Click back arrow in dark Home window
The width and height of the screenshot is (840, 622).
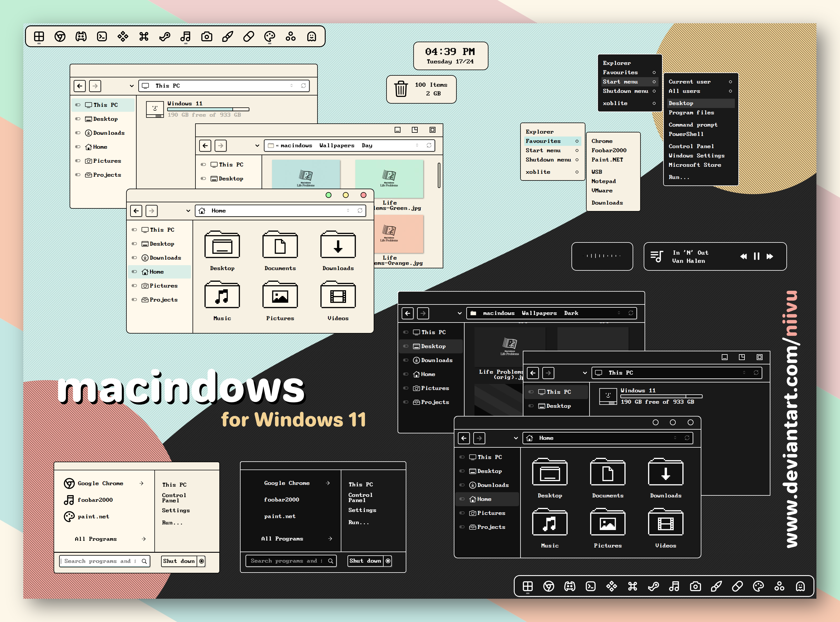point(464,438)
